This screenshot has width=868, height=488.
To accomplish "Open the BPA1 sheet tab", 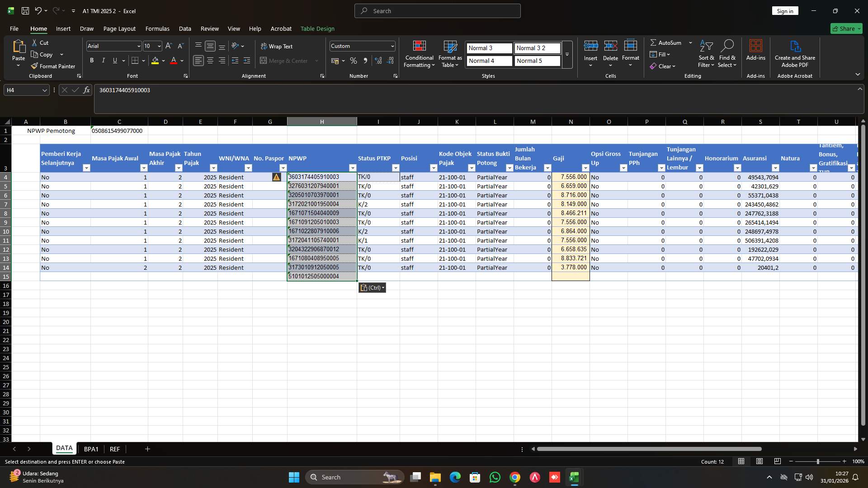I will [x=91, y=449].
